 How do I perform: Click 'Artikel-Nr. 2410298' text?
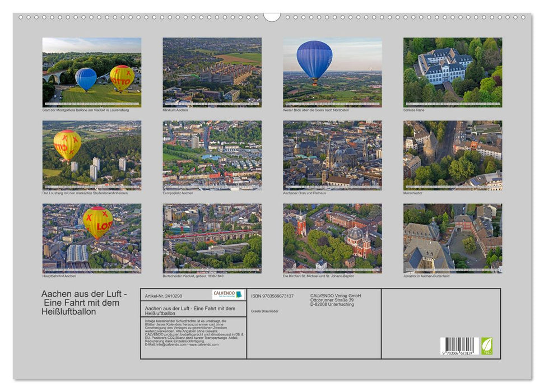164,296
